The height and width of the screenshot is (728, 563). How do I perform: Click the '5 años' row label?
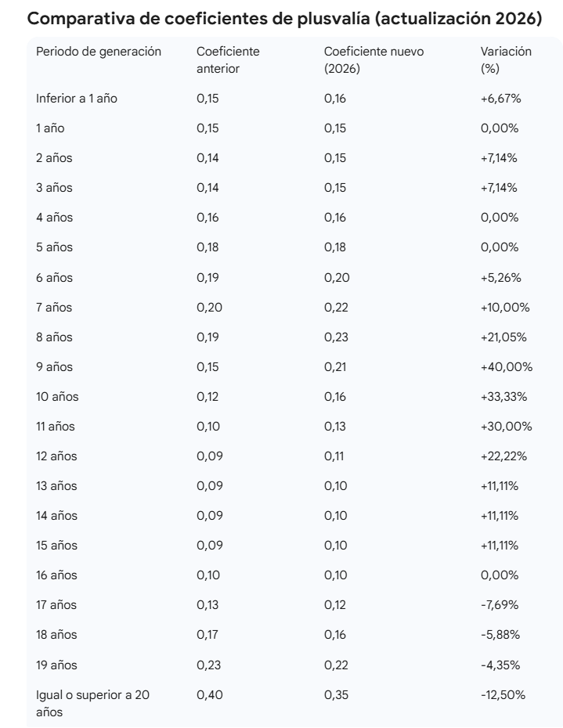pyautogui.click(x=54, y=247)
